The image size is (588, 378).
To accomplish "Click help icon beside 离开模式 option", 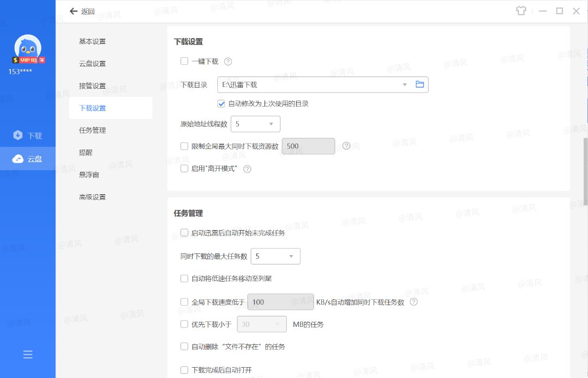I will click(x=247, y=169).
